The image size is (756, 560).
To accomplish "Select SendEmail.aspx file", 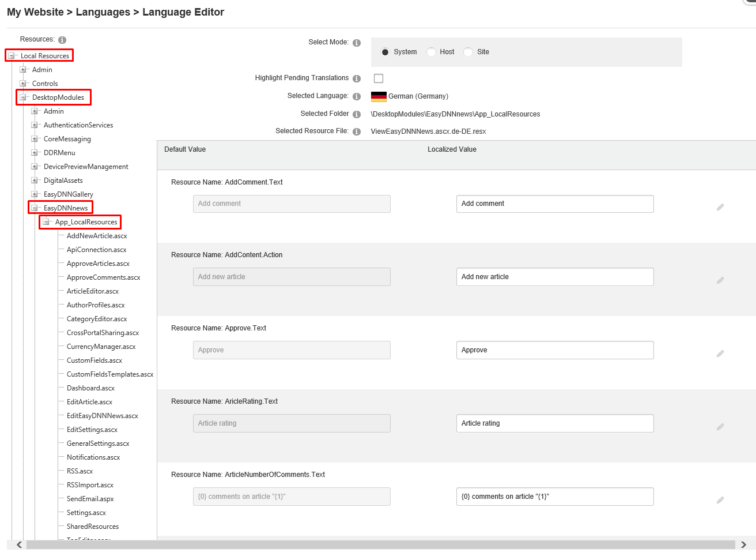I will [x=90, y=499].
